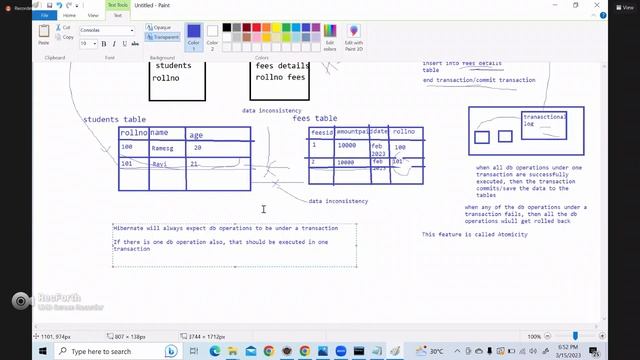Click inside the Hibernate text box
640x360 pixels.
(235, 245)
